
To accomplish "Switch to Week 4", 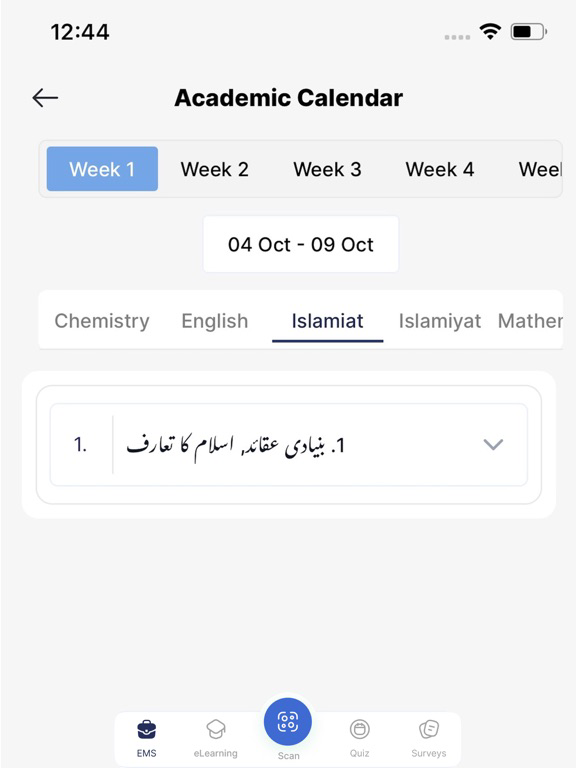I will (440, 169).
